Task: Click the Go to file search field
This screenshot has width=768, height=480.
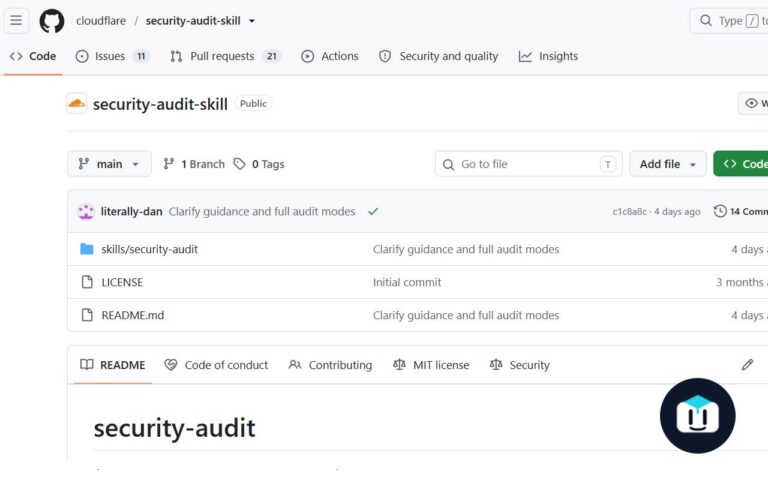Action: coord(528,164)
